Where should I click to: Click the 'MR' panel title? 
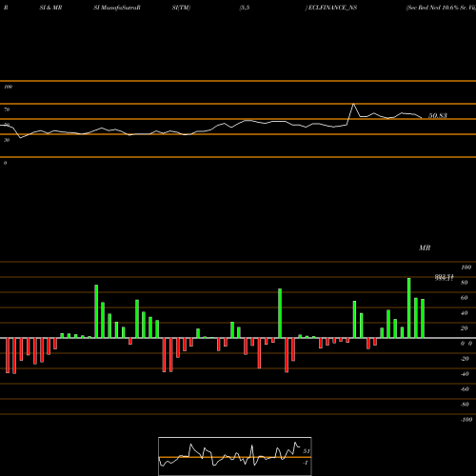[x=425, y=248]
